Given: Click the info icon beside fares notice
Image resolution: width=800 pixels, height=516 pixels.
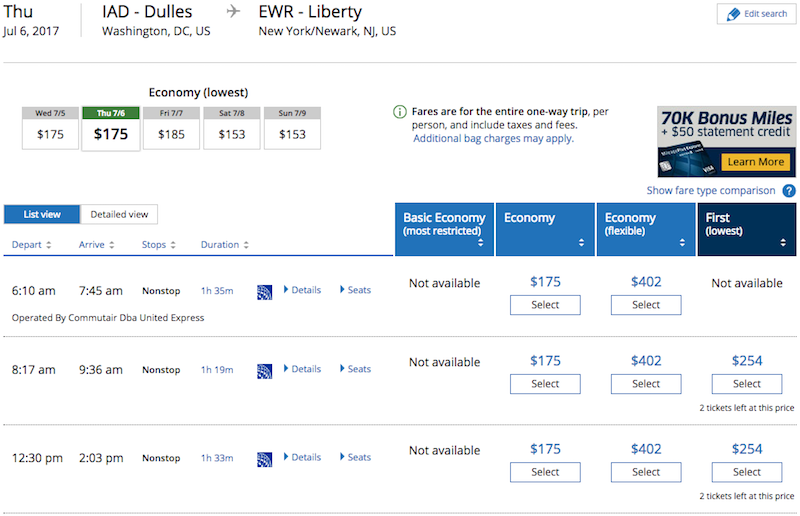Looking at the screenshot, I should (399, 112).
